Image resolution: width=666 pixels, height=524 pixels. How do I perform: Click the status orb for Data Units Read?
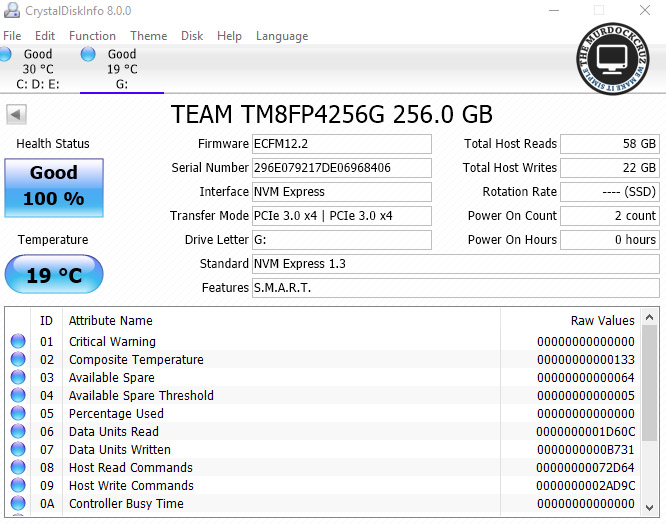pos(18,431)
